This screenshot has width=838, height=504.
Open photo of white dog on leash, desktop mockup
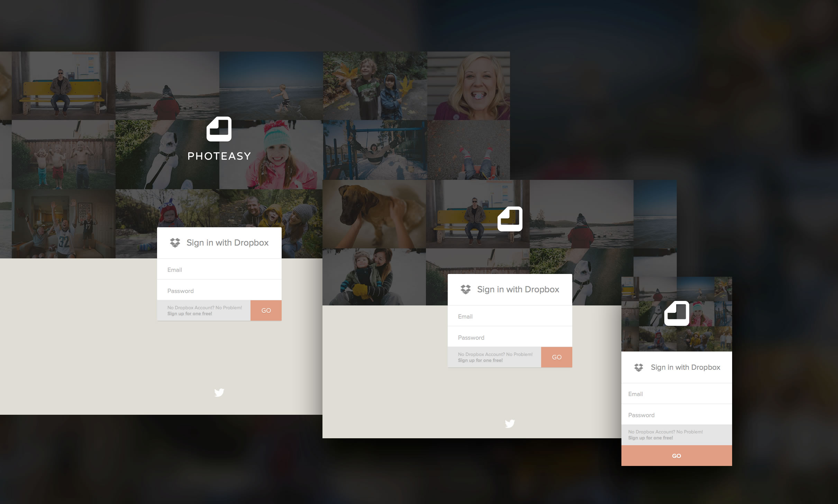[x=167, y=155]
